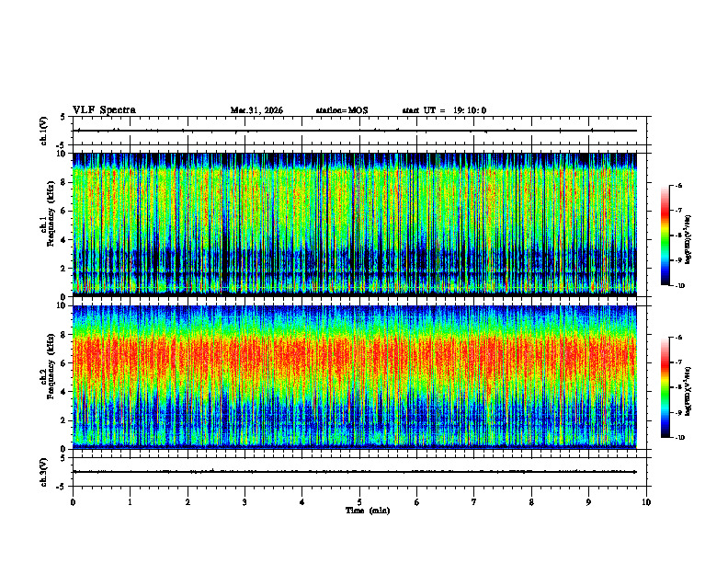The image size is (728, 563).
Task: Click the 5 minute tick on time axis
Action: pos(359,502)
